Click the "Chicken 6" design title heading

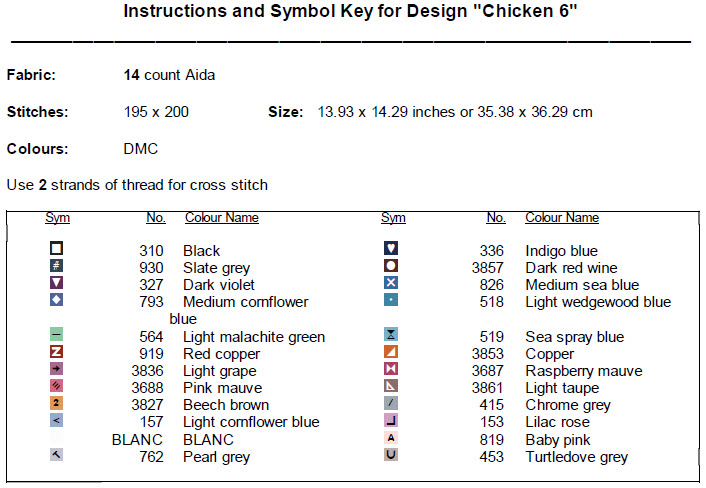click(350, 12)
